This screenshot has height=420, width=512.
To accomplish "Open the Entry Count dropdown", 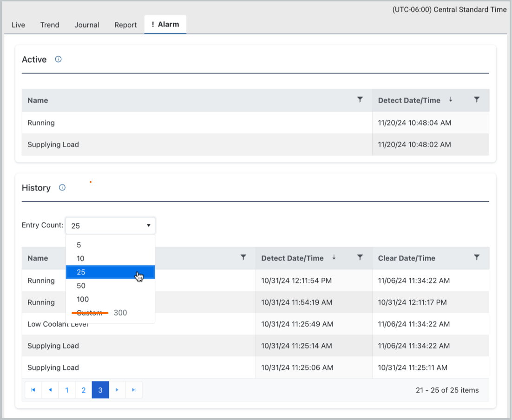I will 110,226.
